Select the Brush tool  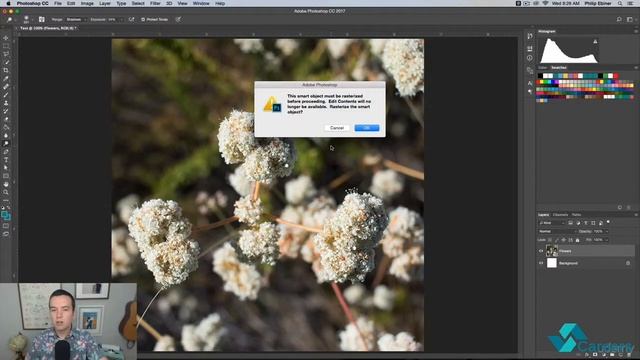(x=6, y=95)
